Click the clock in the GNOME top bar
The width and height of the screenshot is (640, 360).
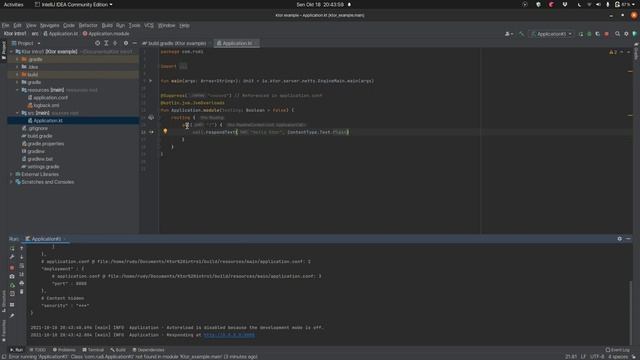(x=320, y=4)
